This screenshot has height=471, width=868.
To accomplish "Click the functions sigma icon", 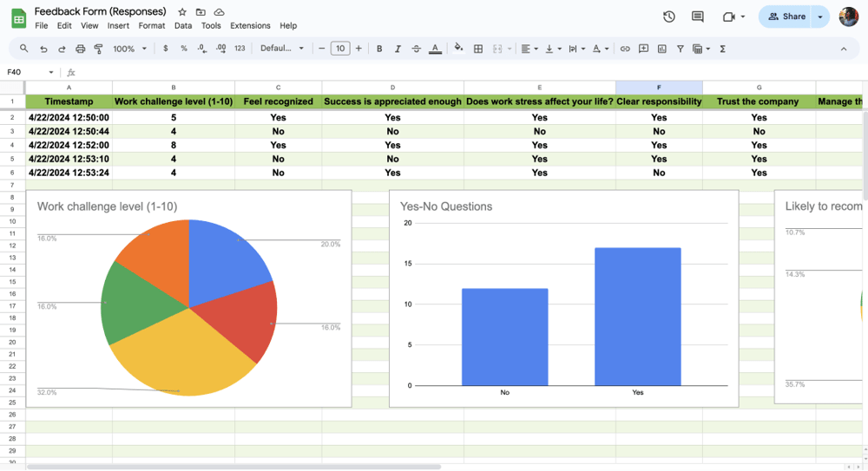I will [x=722, y=49].
